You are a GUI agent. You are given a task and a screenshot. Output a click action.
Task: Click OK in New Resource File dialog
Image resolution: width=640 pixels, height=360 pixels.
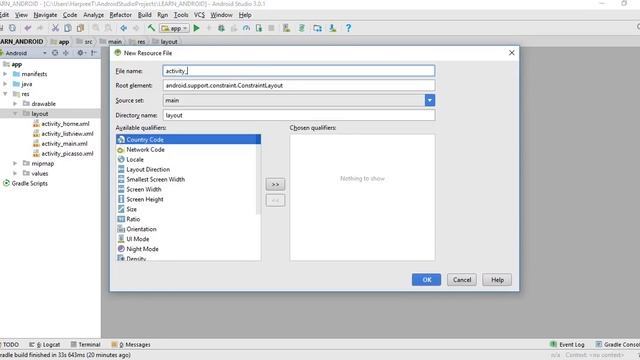426,280
